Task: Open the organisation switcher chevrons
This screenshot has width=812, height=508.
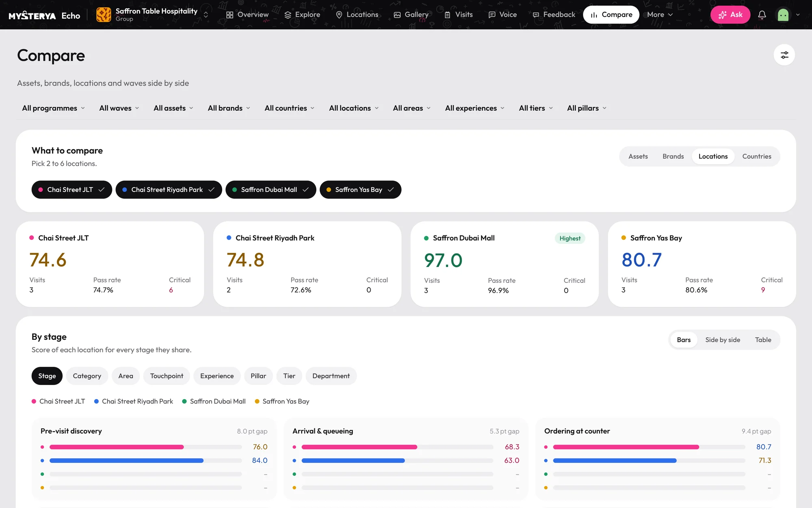Action: (206, 15)
